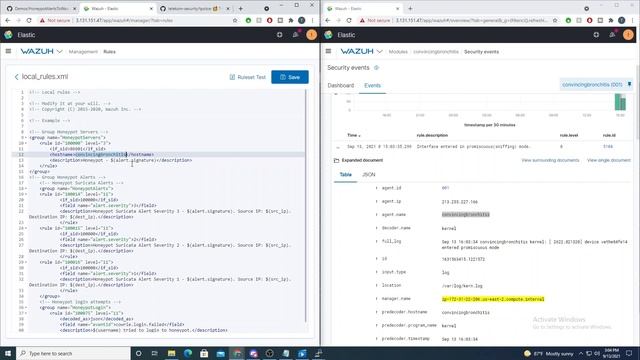Open newsfeed bell icon in right Elastic header
This screenshot has width=640, height=360.
coord(612,35)
